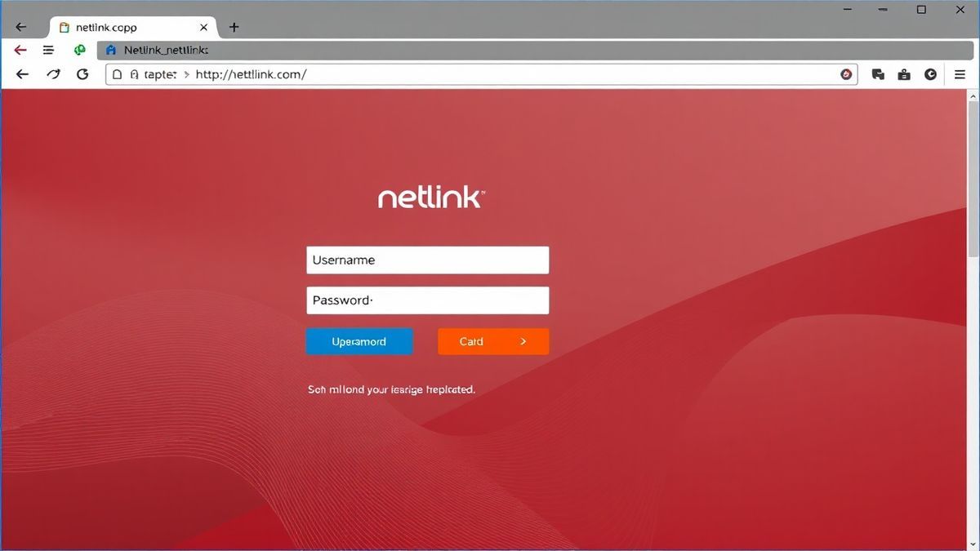Click the curved forward arrow icon
The height and width of the screenshot is (551, 980).
click(53, 74)
